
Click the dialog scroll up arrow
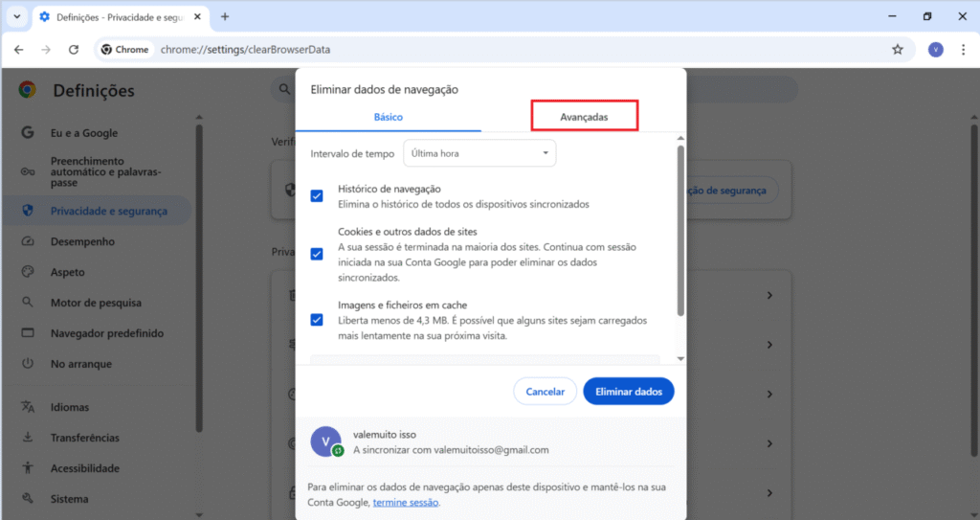coord(680,138)
